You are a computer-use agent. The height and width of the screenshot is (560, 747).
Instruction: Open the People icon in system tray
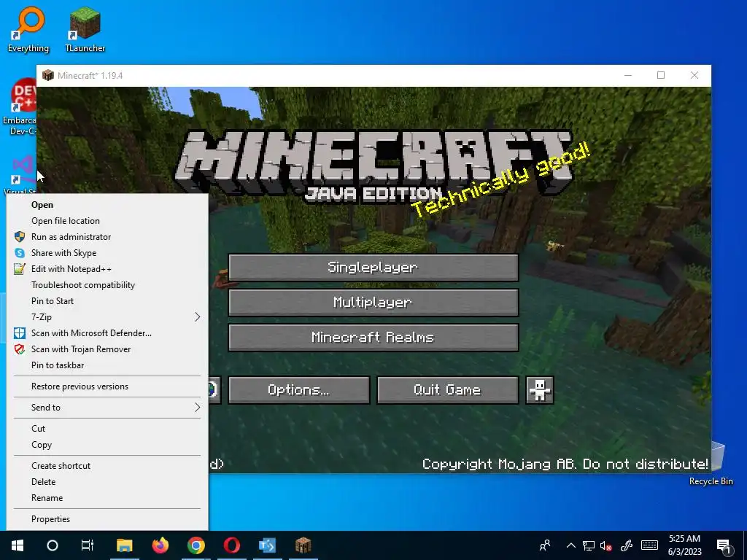544,545
